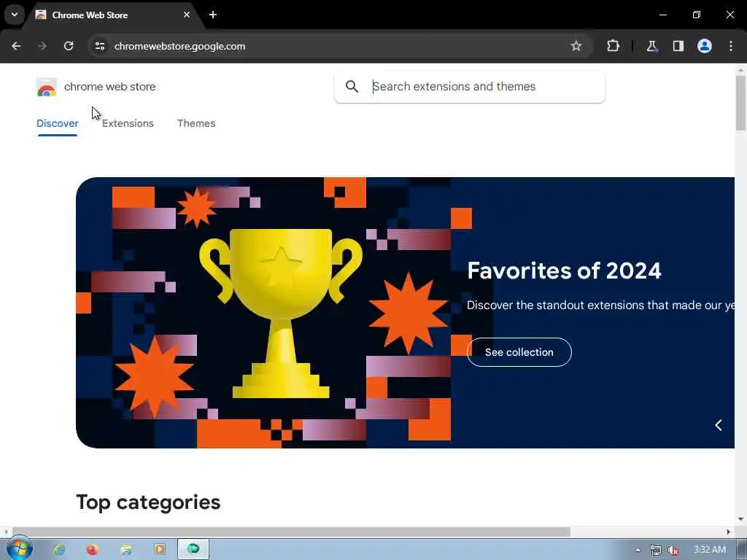This screenshot has height=560, width=747.
Task: Toggle the browser side panel icon
Action: (x=678, y=46)
